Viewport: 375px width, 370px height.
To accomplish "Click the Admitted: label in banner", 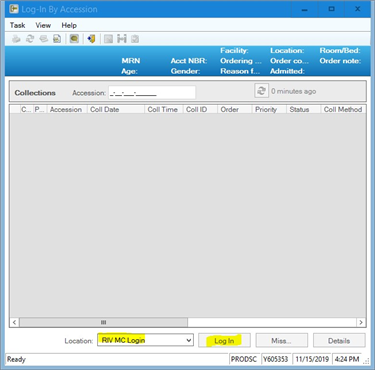I will (287, 71).
